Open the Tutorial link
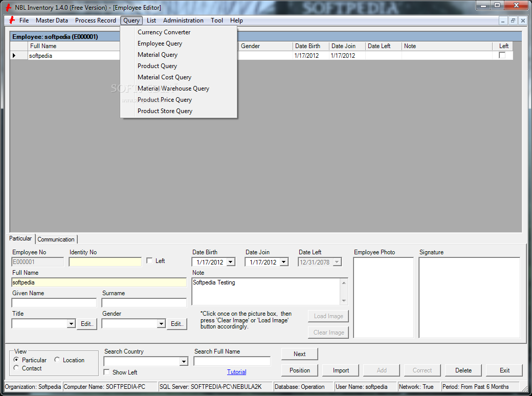Viewport: 532px width, 396px height. tap(236, 372)
